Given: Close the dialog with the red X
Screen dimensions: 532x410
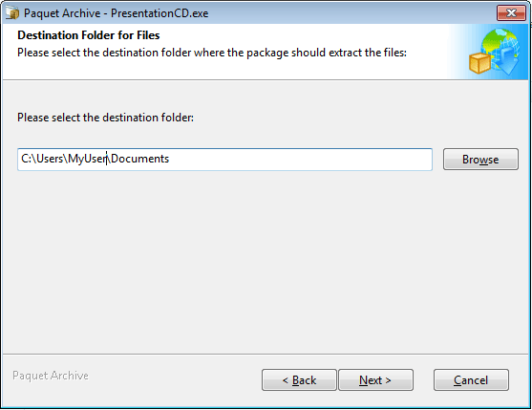Looking at the screenshot, I should coord(511,12).
